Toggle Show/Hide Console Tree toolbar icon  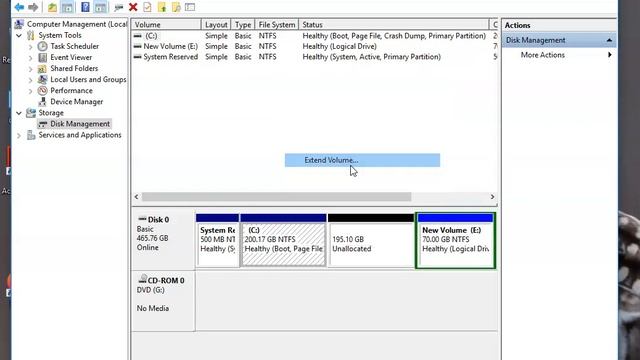point(67,7)
